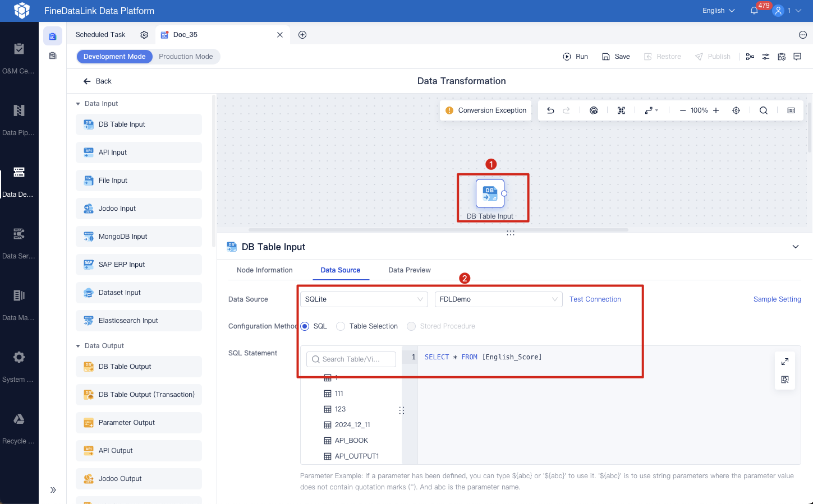Image resolution: width=813 pixels, height=504 pixels.
Task: Go Back from Data Transformation
Action: 98,81
